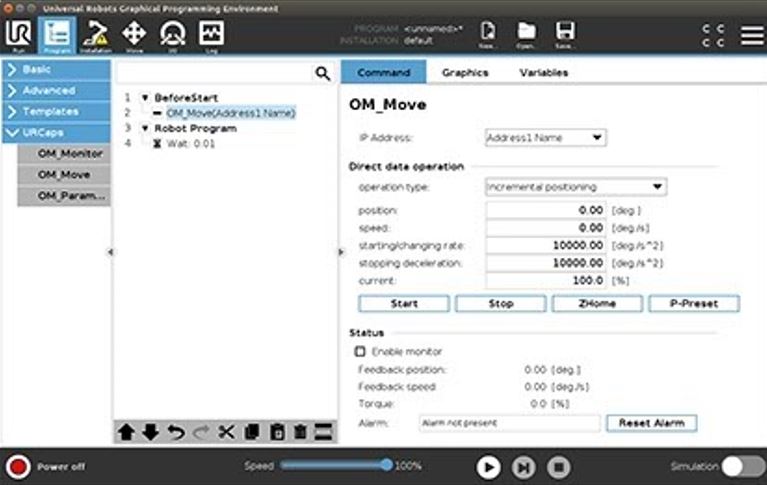Open the Log tab icon
Screen dimensions: 767x485
211,34
